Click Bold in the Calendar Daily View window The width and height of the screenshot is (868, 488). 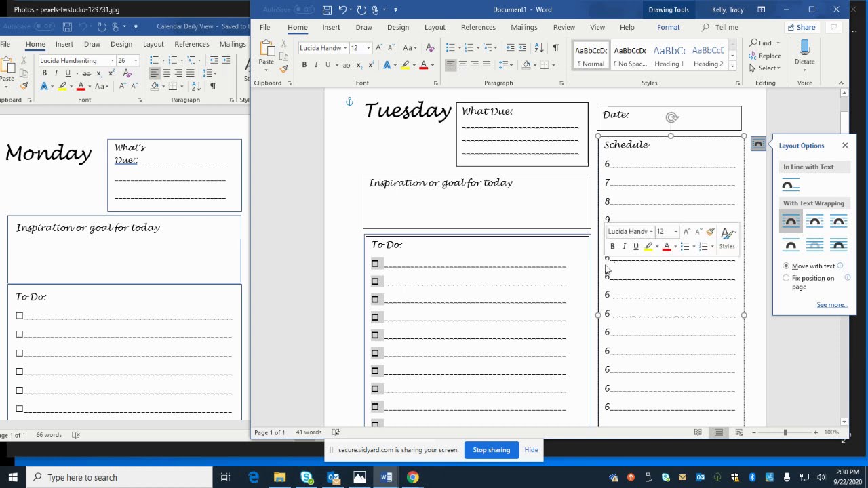click(44, 73)
